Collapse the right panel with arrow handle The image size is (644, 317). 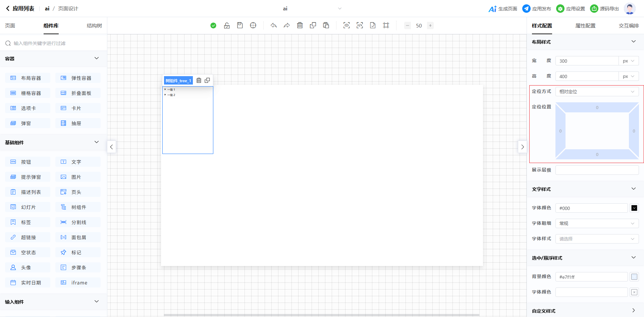(522, 147)
